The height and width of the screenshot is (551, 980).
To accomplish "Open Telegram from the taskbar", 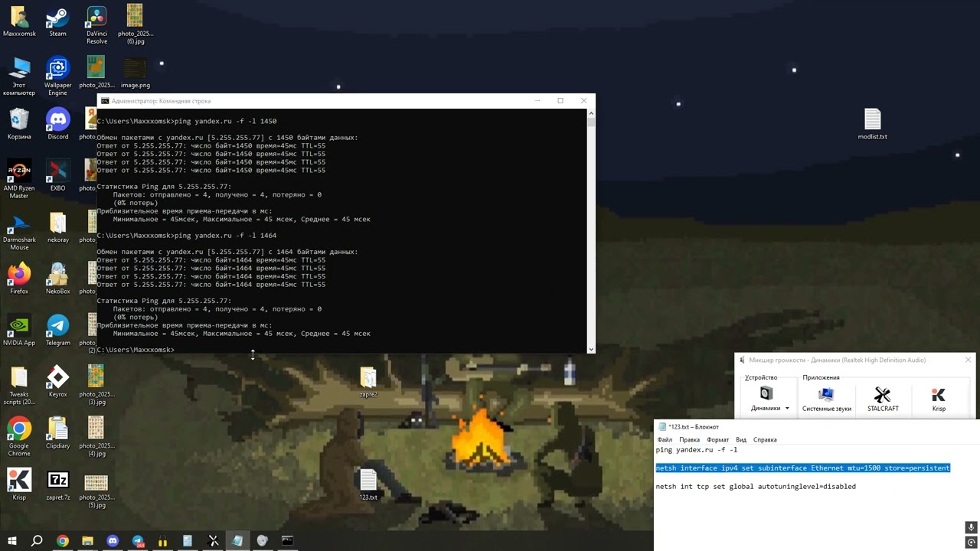I will click(x=138, y=540).
